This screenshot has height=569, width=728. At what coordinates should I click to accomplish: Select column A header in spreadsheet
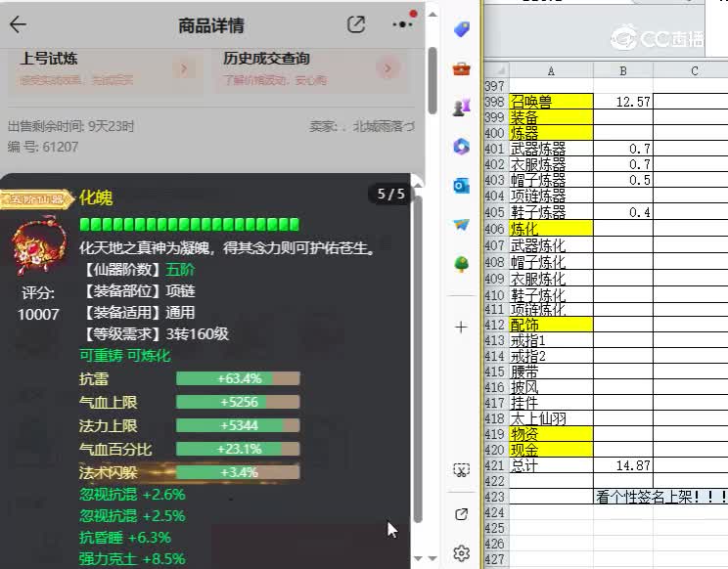(x=551, y=71)
